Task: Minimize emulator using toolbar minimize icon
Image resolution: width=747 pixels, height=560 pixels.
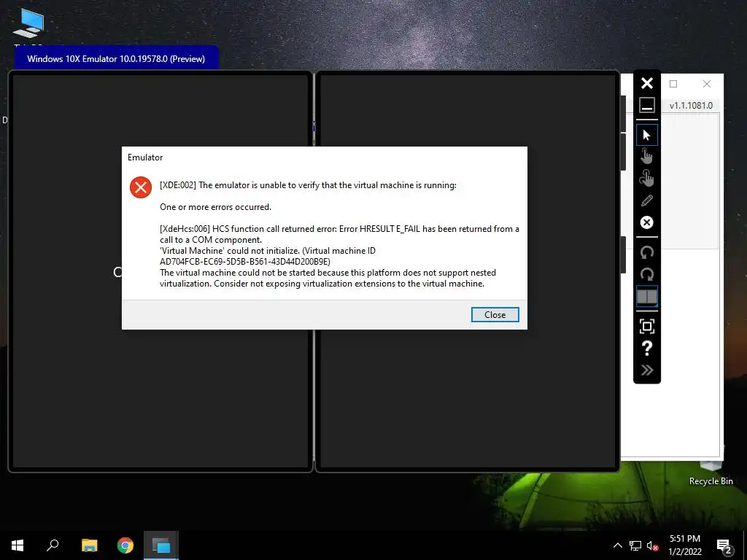Action: [x=646, y=105]
